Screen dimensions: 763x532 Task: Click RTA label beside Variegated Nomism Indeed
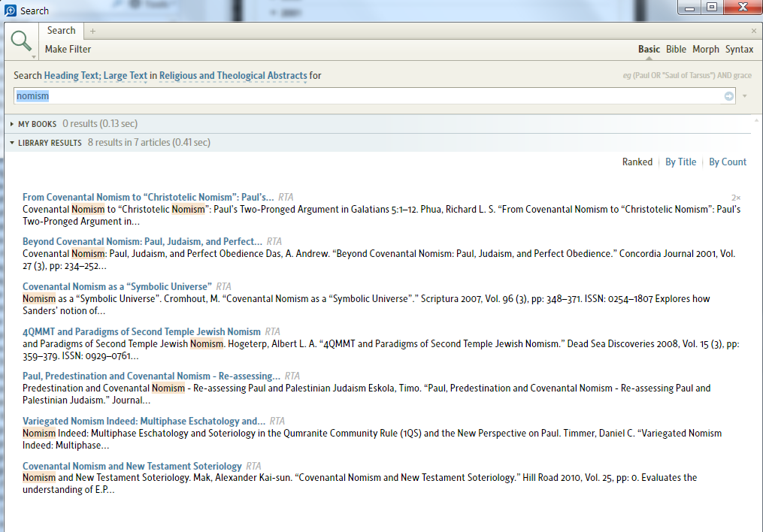point(277,421)
